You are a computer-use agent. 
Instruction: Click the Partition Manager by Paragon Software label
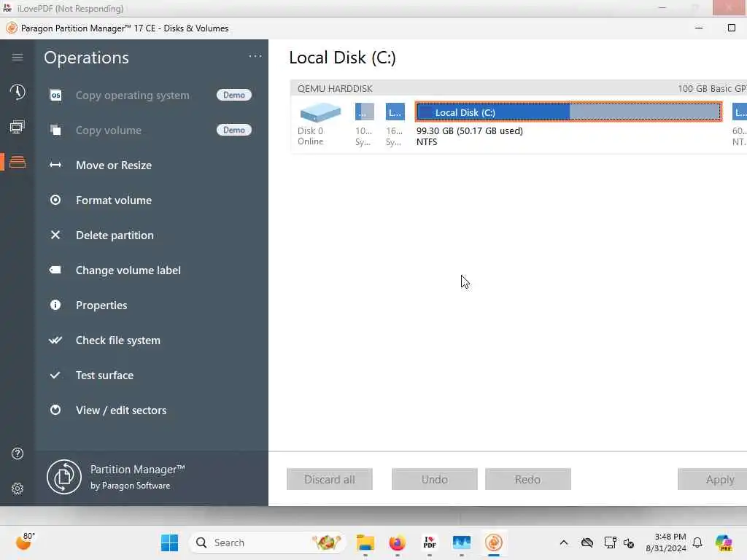coord(137,477)
